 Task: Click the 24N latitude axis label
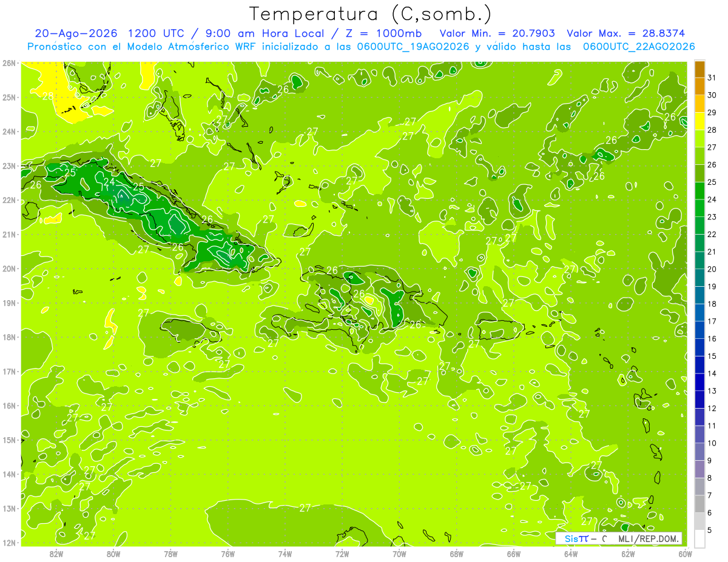[x=8, y=132]
